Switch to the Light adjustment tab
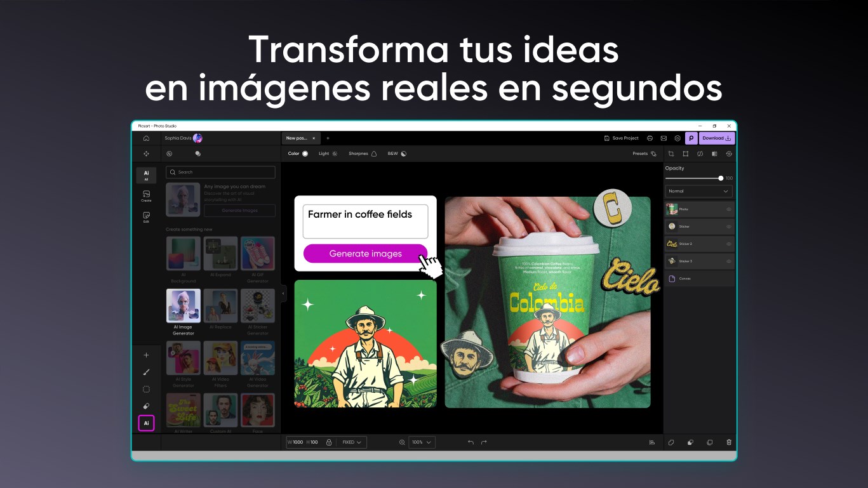The width and height of the screenshot is (868, 488). tap(328, 154)
